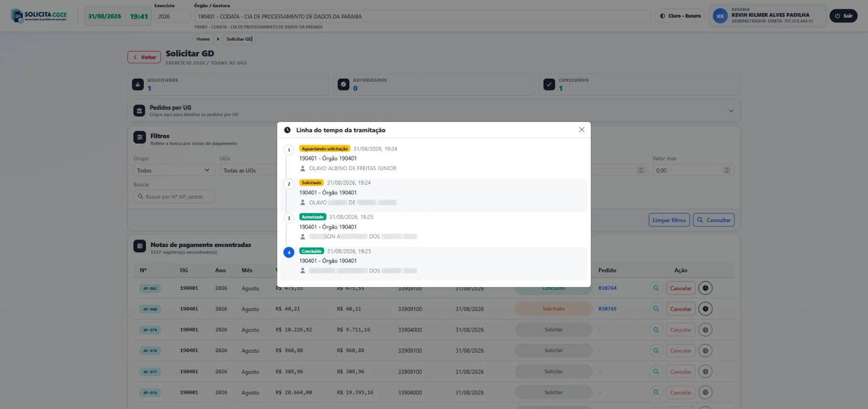Open the Exercício 2026 field
Viewport: 868px width, 409px height.
click(172, 16)
